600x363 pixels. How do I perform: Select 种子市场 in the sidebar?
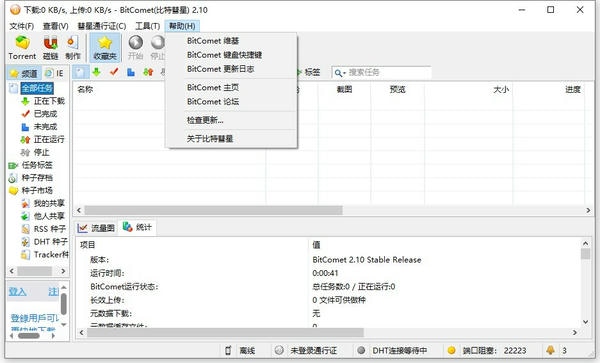pos(37,190)
